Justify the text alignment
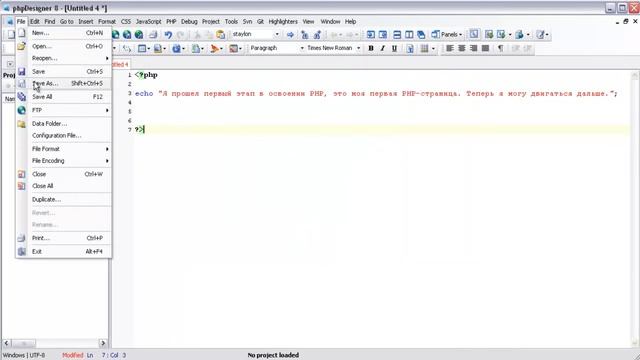 click(485, 48)
